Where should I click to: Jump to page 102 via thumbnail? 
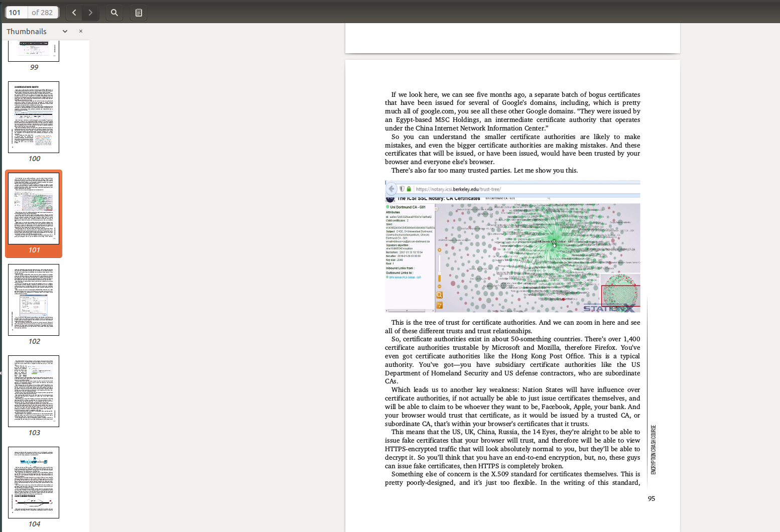[34, 300]
